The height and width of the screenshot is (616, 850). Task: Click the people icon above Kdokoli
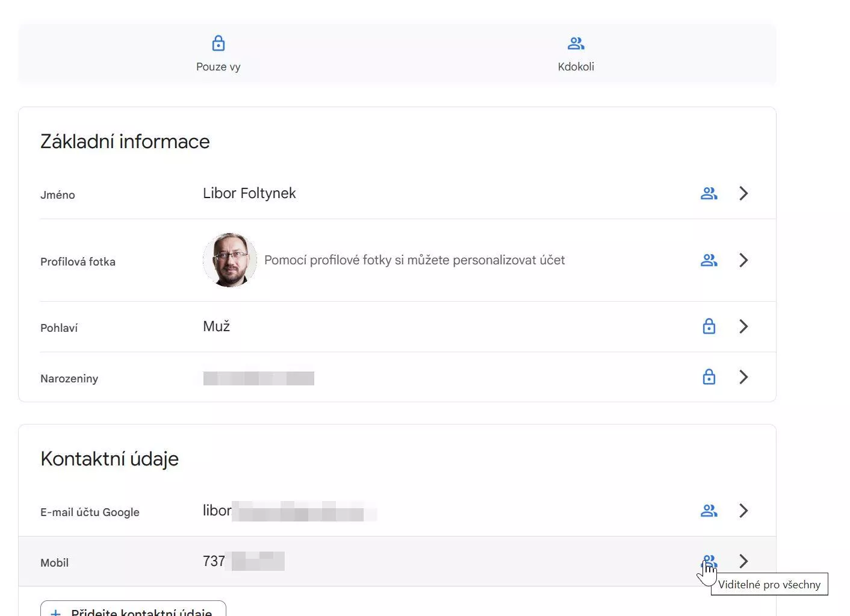pyautogui.click(x=576, y=43)
